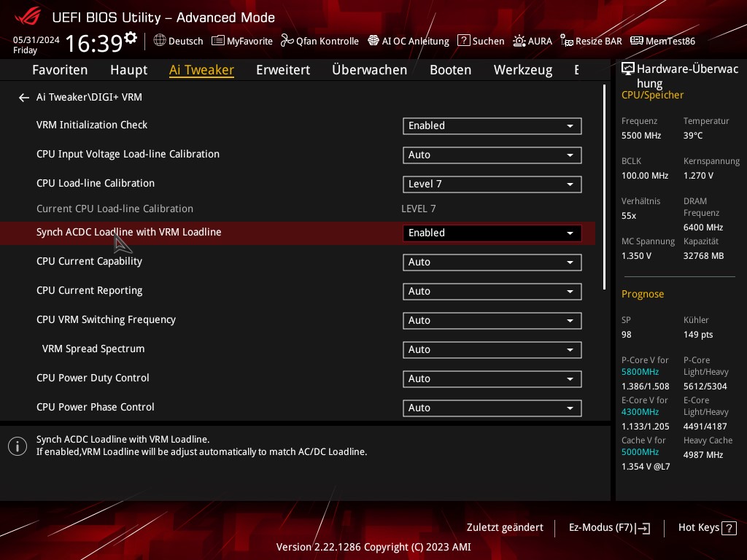Open CPU Current Capability dropdown
Image resolution: width=747 pixels, height=560 pixels.
(x=492, y=262)
